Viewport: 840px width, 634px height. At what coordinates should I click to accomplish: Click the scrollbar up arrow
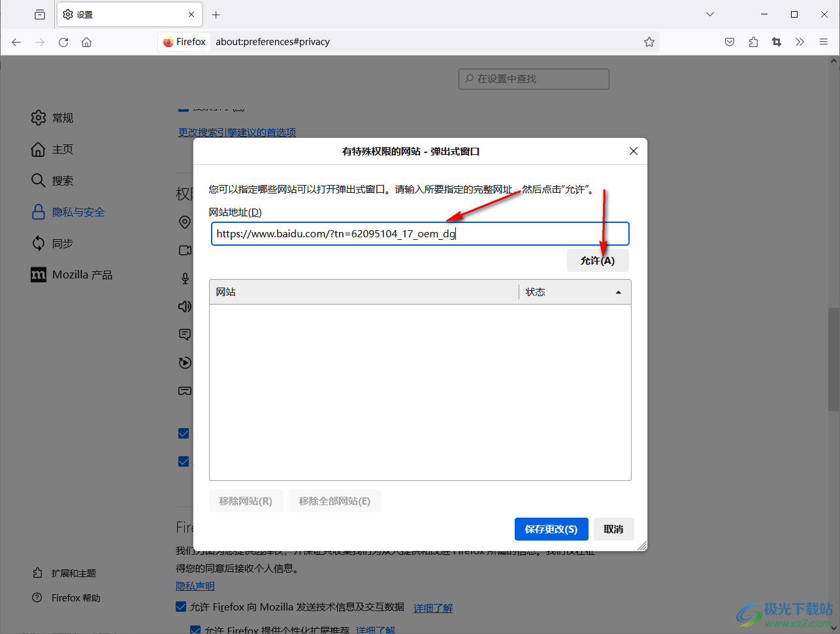coord(833,61)
